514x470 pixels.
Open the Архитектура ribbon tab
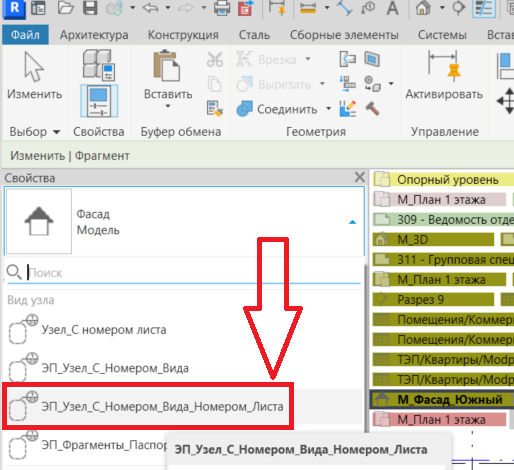pyautogui.click(x=94, y=35)
